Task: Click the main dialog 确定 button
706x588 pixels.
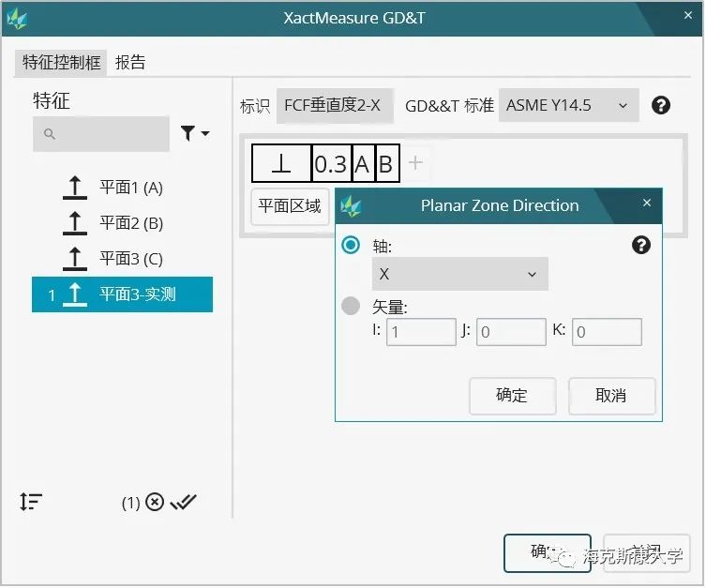Action: [547, 553]
